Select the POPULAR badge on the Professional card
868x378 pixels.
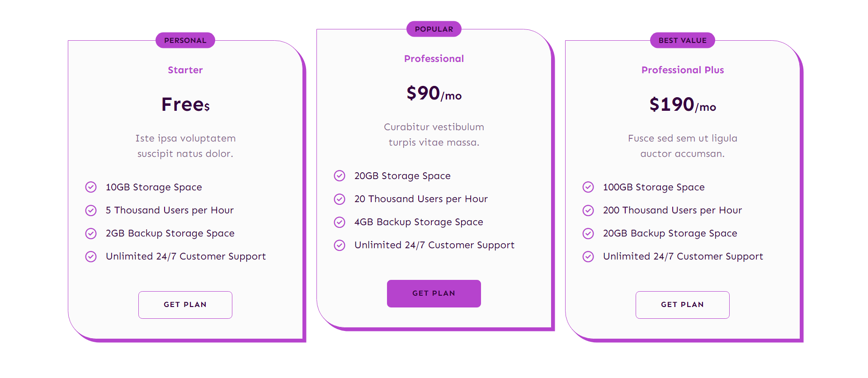(x=434, y=28)
